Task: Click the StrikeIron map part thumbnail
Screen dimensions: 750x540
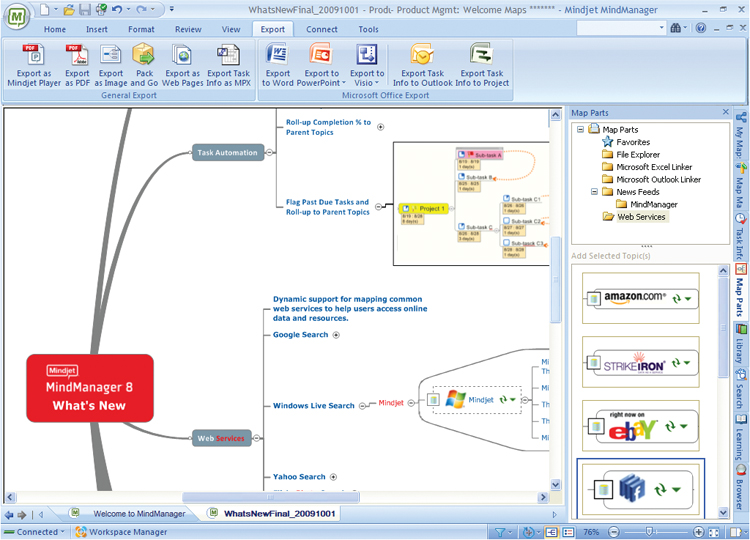Action: 640,363
